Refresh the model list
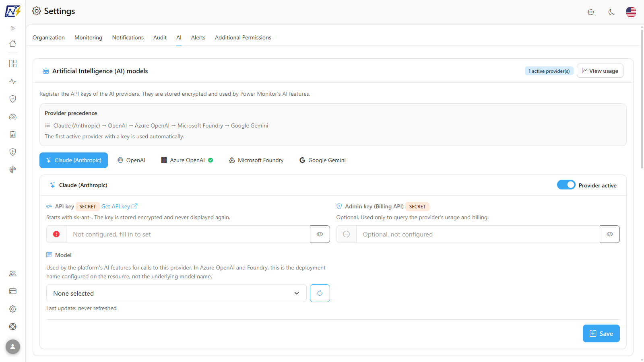The image size is (644, 362). pyautogui.click(x=320, y=293)
